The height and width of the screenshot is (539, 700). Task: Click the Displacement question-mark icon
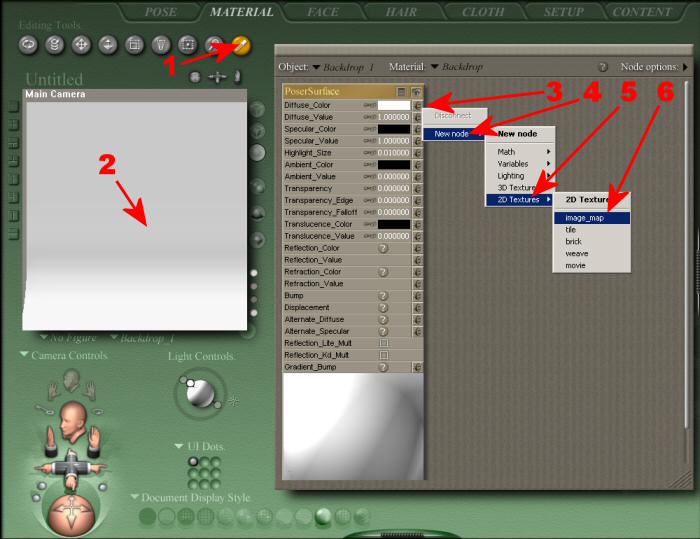pyautogui.click(x=383, y=308)
